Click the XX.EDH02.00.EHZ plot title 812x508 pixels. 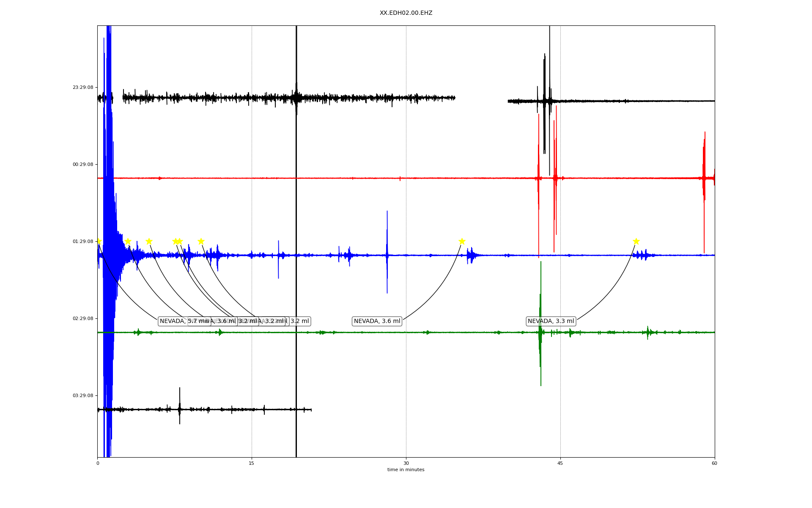[406, 13]
